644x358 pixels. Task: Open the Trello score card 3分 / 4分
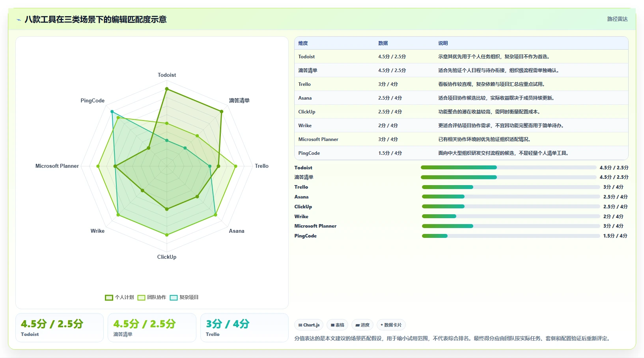coord(245,328)
